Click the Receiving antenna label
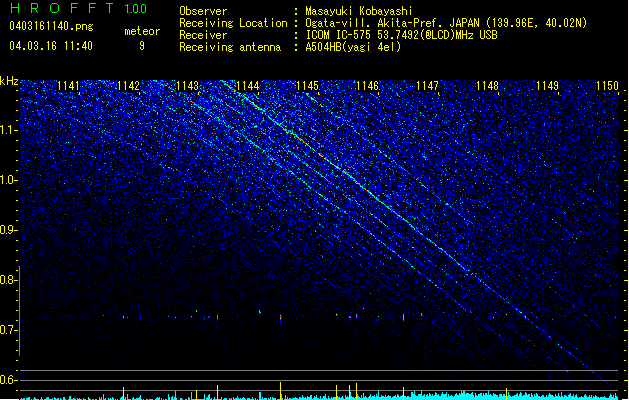629x400 pixels. point(230,47)
